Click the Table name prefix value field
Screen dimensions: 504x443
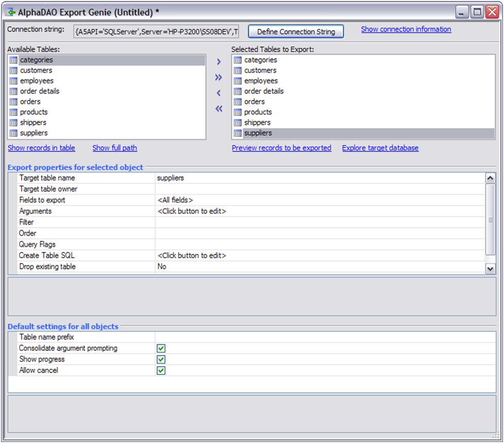pos(325,337)
